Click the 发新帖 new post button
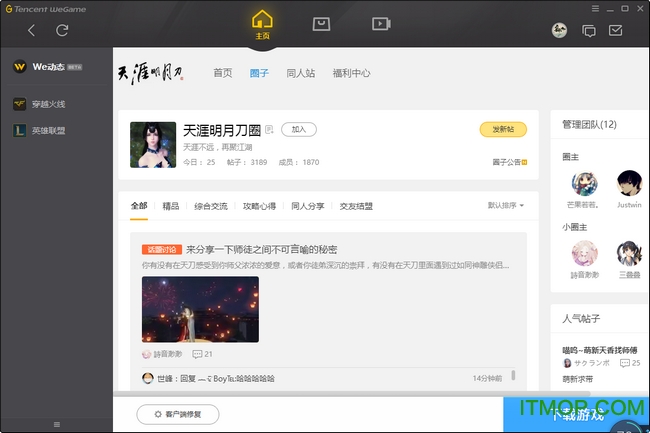The width and height of the screenshot is (650, 433). (x=503, y=129)
